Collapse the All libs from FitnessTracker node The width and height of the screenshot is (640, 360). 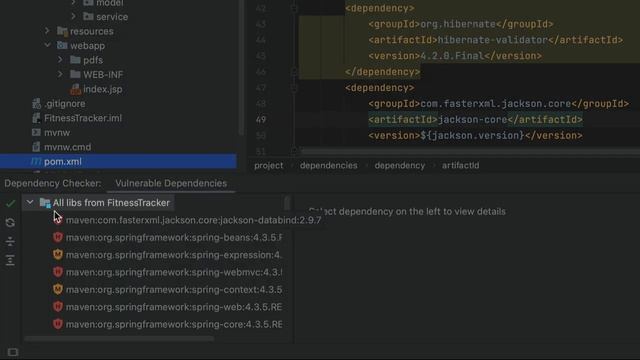(x=30, y=202)
